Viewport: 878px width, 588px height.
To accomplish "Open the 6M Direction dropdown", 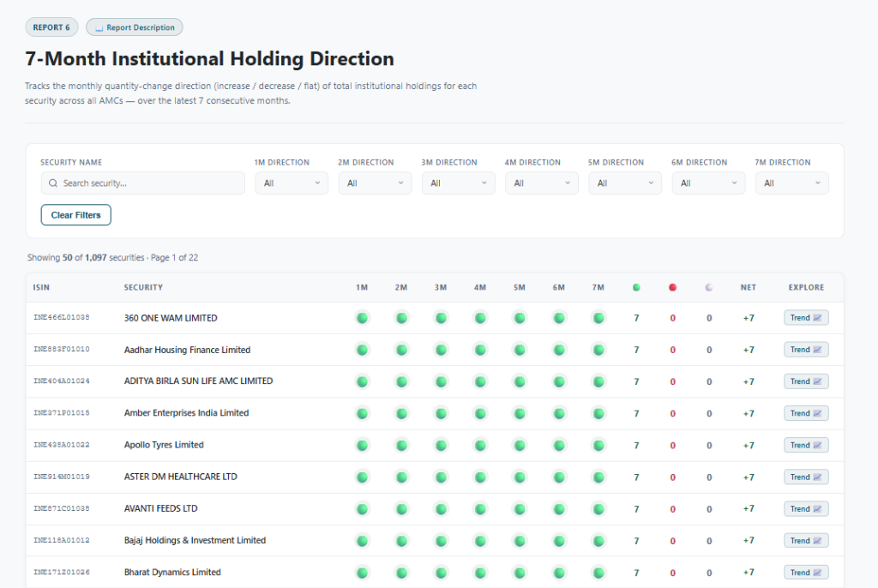I will tap(708, 183).
